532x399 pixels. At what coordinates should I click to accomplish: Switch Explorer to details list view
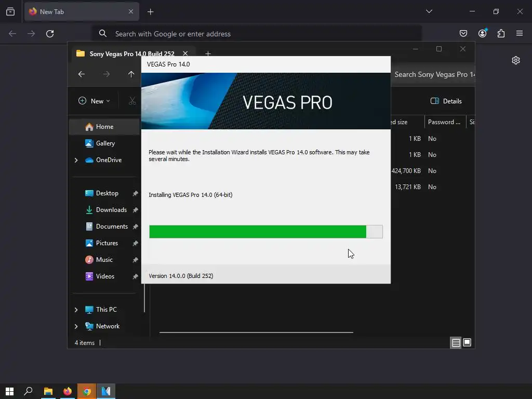(x=456, y=343)
